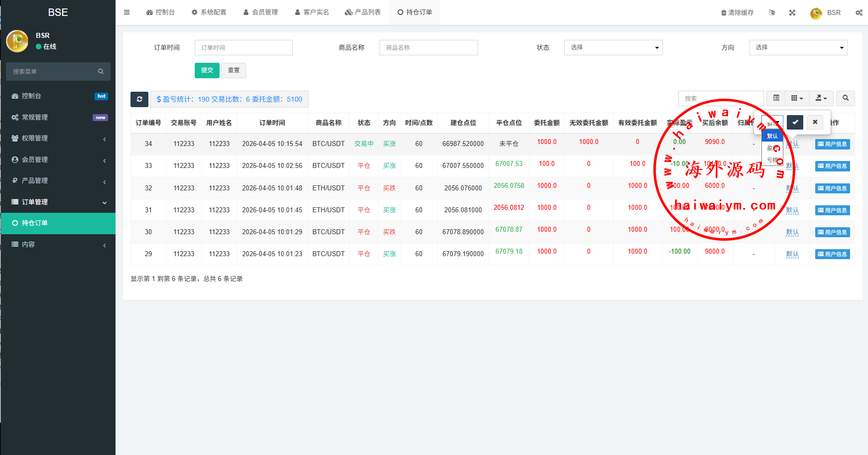
Task: Click the 商品名称 input field
Action: click(x=428, y=47)
